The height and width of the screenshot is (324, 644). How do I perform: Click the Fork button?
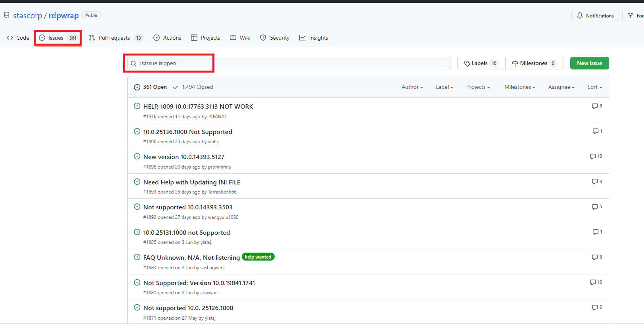point(633,15)
